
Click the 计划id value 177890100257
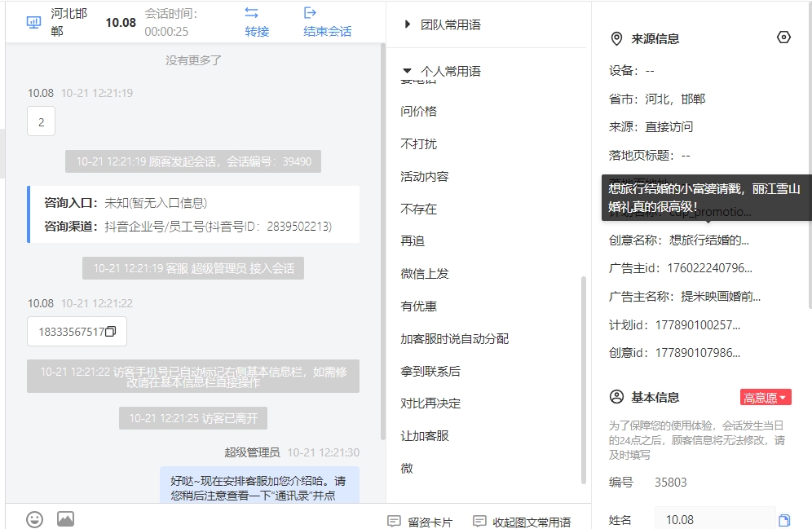[698, 325]
